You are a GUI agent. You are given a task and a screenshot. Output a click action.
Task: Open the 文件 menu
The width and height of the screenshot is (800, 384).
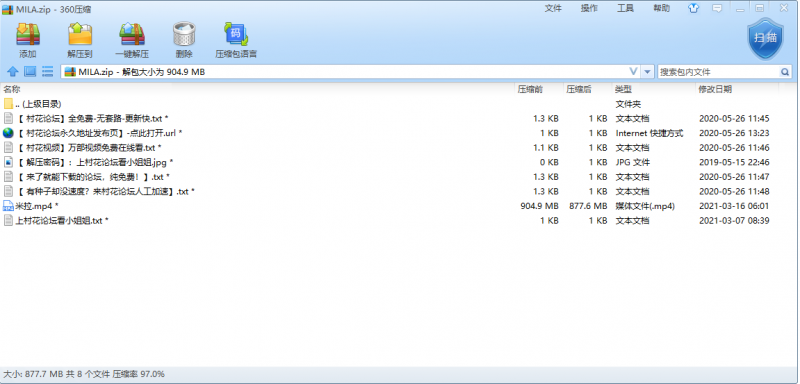tap(553, 8)
